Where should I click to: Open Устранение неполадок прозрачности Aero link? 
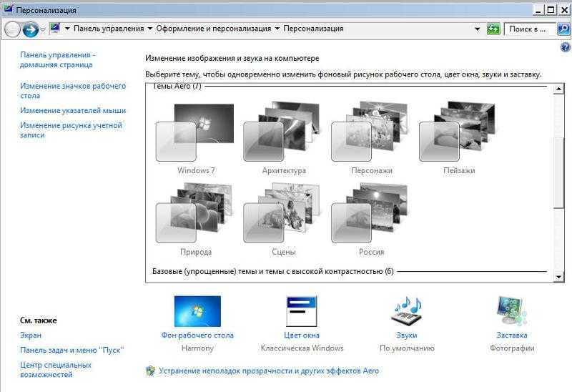tap(269, 371)
